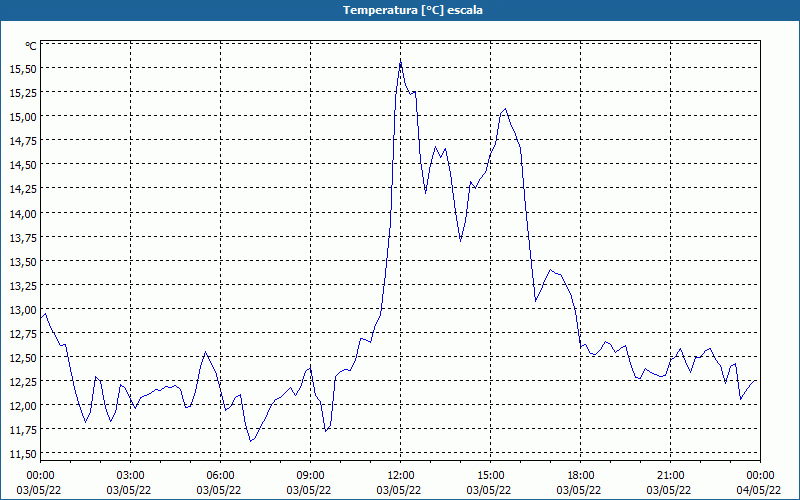Select the 15,25 axis label
This screenshot has width=800, height=500.
[x=23, y=93]
